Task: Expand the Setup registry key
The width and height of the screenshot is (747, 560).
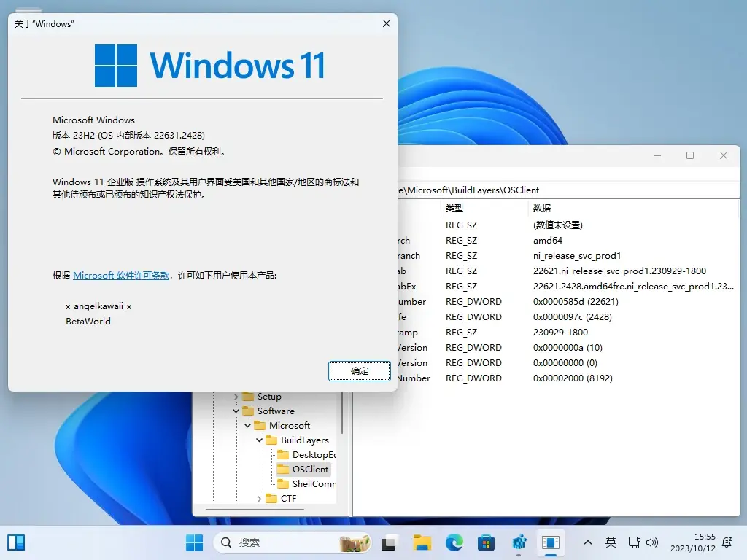Action: coord(236,396)
